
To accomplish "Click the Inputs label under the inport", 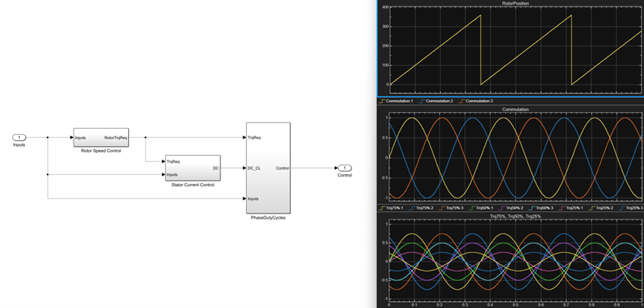I will [x=19, y=145].
